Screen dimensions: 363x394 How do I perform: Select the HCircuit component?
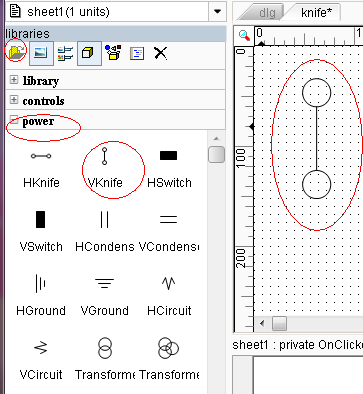click(x=169, y=296)
